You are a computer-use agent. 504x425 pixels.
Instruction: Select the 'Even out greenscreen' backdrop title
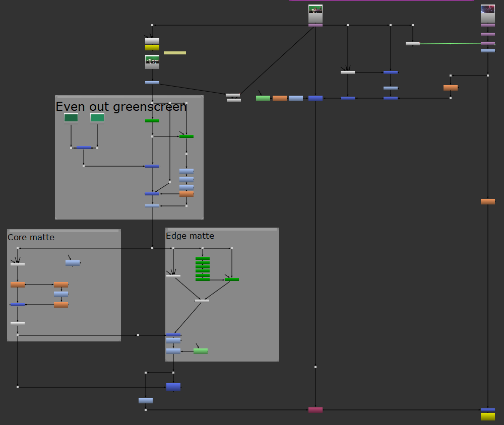121,107
